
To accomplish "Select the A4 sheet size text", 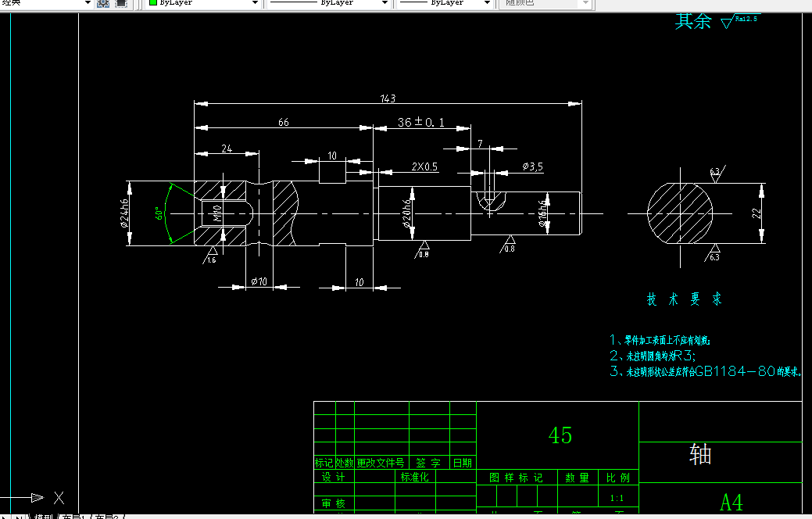I will pyautogui.click(x=732, y=503).
